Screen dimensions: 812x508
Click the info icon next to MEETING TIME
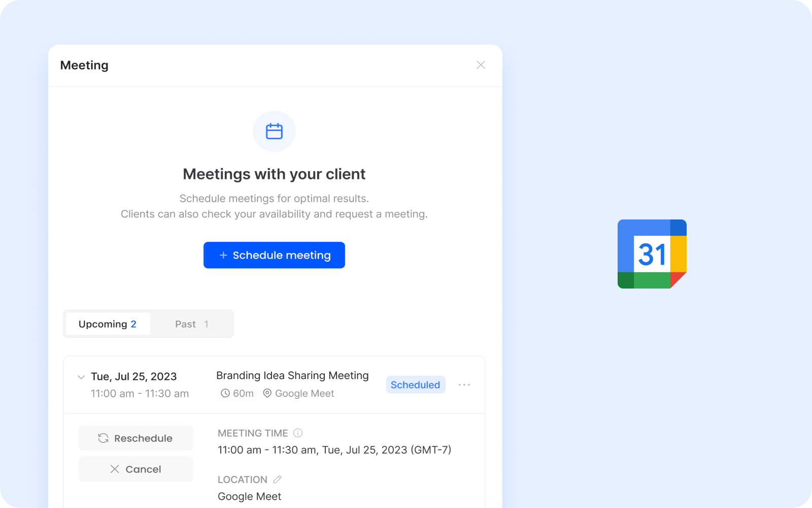tap(298, 433)
